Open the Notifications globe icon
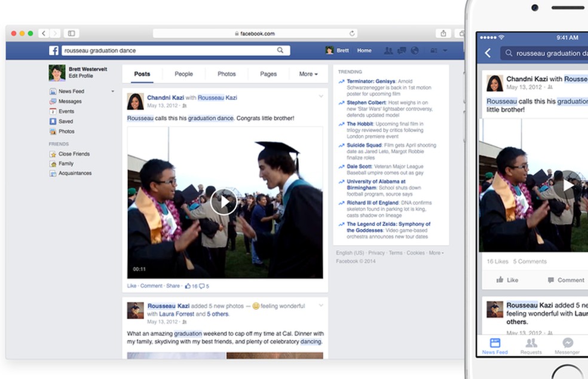 pyautogui.click(x=415, y=50)
